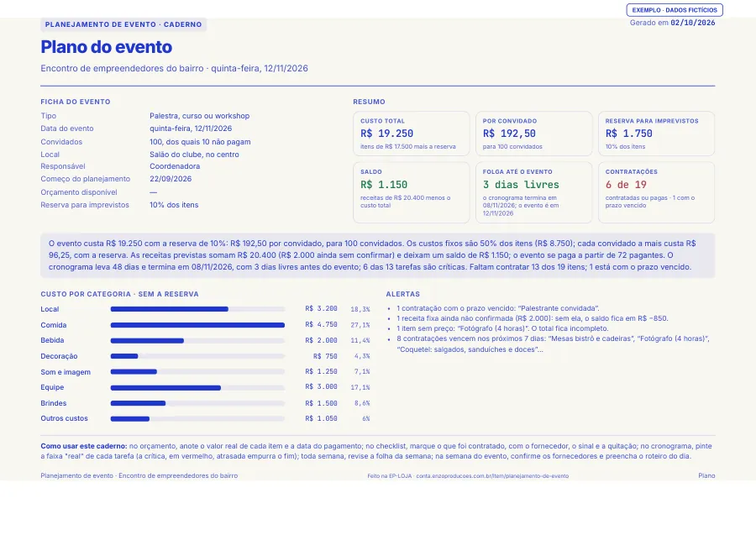
Task: Click the summary paragraph starting "O evento custa"
Action: pyautogui.click(x=377, y=255)
